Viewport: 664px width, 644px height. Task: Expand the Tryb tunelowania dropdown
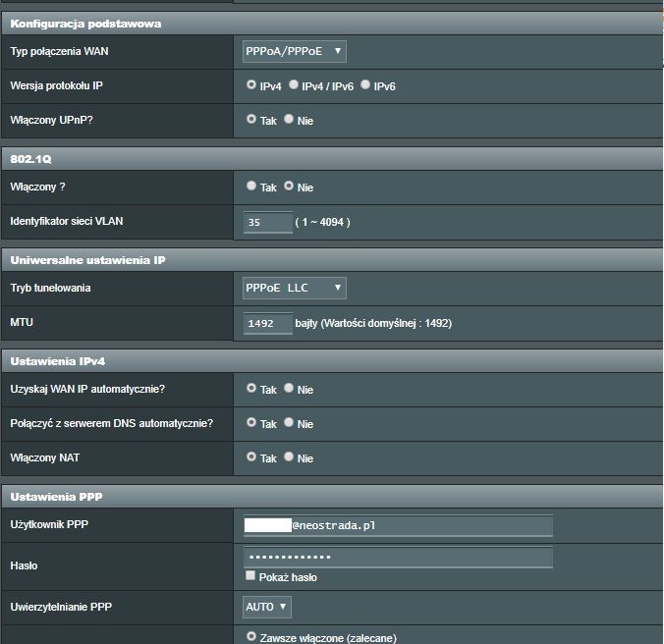click(295, 288)
